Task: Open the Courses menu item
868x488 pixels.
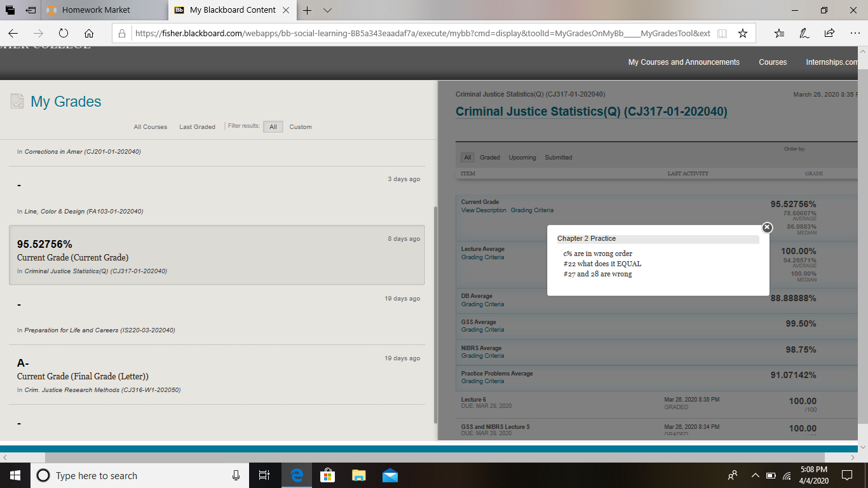Action: tap(773, 62)
